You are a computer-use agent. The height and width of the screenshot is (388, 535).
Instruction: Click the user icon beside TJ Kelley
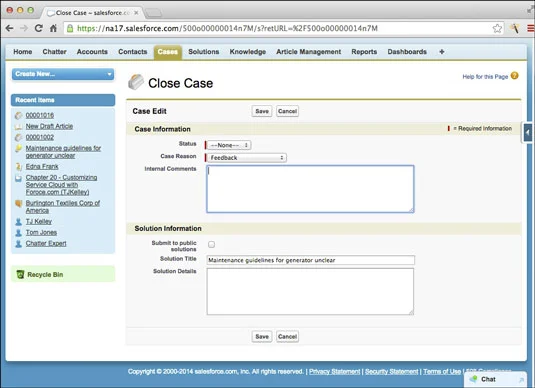18,222
